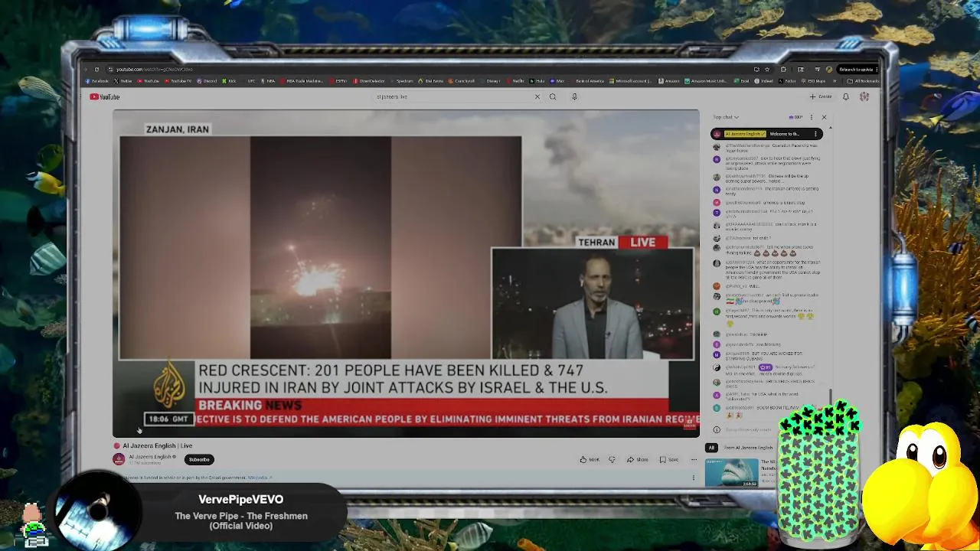The image size is (980, 551).
Task: Open the Indeed bookmark
Action: click(x=764, y=81)
